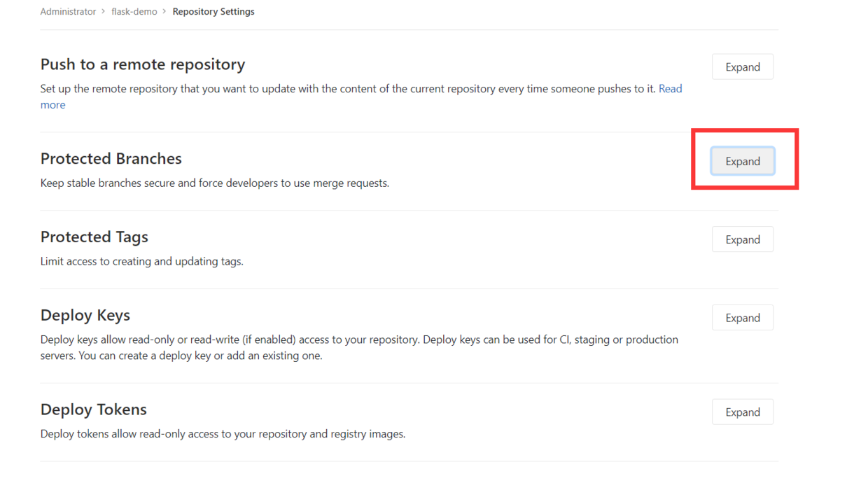This screenshot has height=490, width=868.
Task: Click the Push to a remote repository heading
Action: click(143, 64)
